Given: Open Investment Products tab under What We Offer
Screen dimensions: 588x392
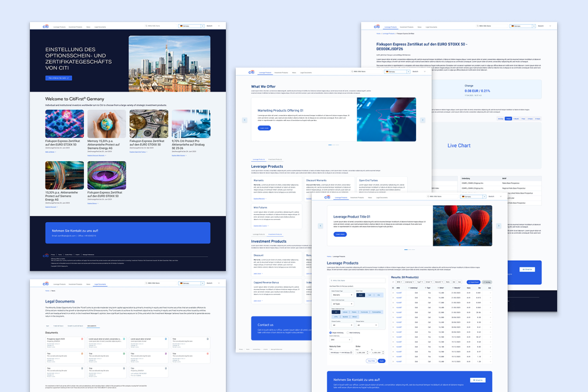Looking at the screenshot, I should pos(275,160).
